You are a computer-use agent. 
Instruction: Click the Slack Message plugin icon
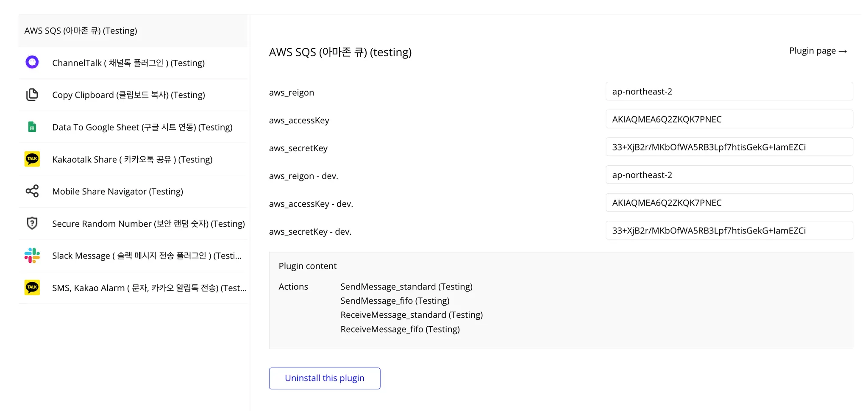tap(32, 255)
